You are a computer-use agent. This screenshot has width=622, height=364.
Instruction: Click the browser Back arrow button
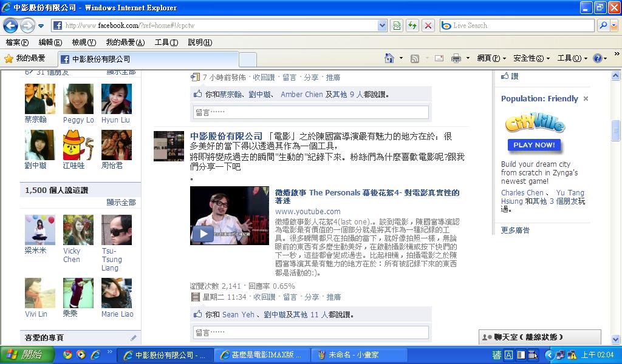[x=11, y=25]
